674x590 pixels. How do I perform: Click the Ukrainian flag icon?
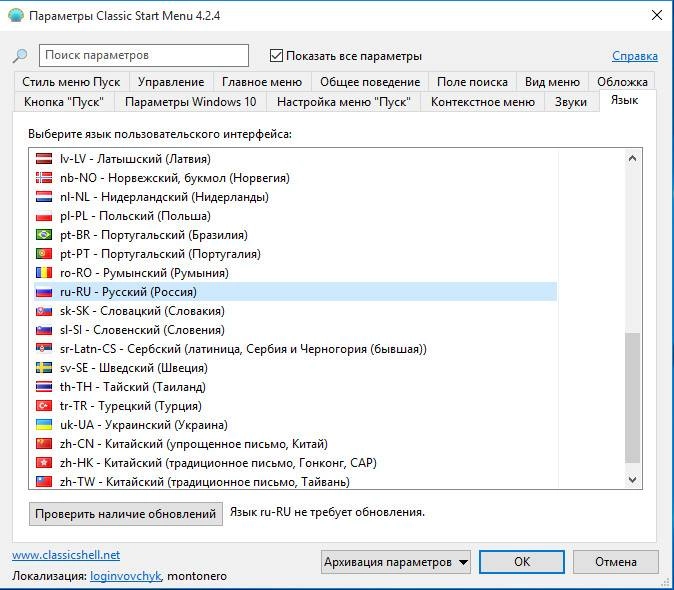click(44, 425)
